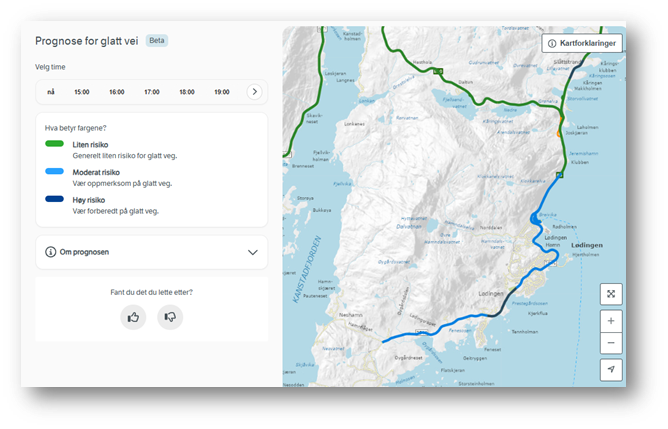Click the dark blue Høy risiko swatch
This screenshot has height=429, width=668.
[61, 199]
